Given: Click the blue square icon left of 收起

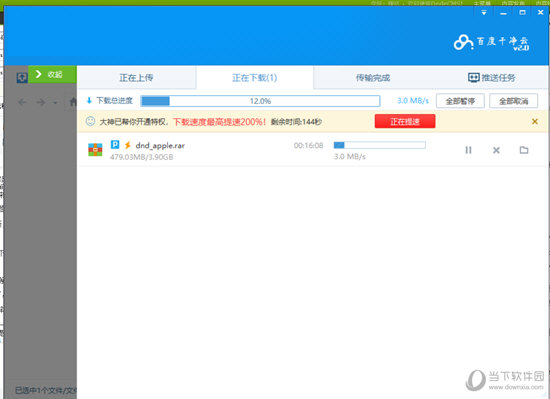Looking at the screenshot, I should click(22, 77).
